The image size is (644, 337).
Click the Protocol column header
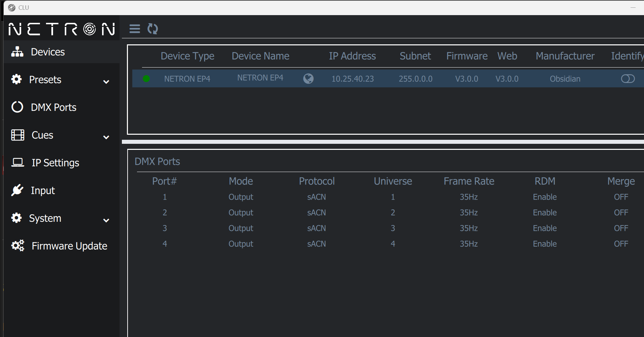317,181
